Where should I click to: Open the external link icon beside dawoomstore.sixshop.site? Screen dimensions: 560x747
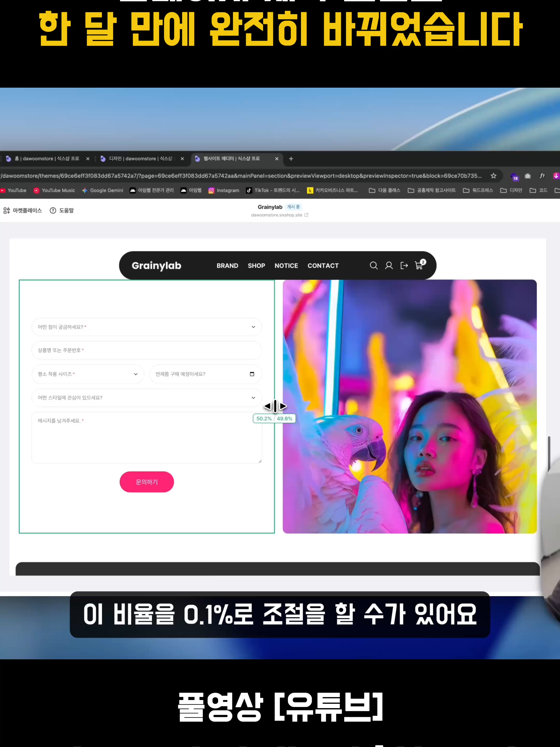pos(306,215)
